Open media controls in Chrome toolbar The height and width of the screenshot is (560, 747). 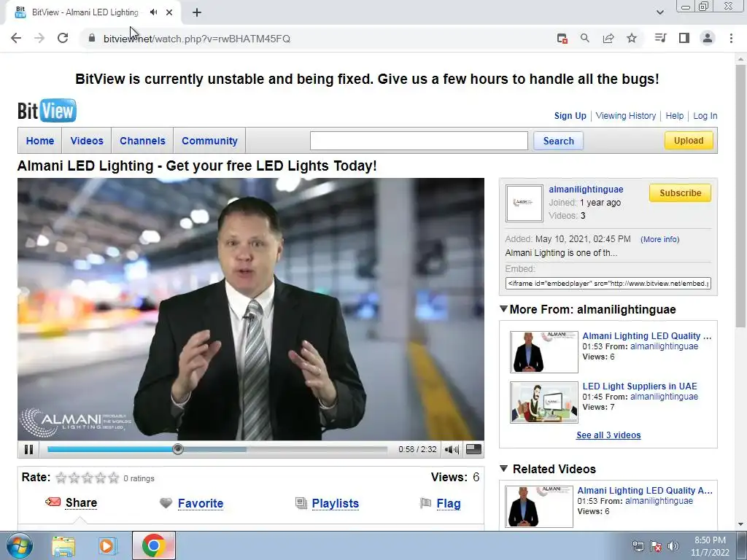[660, 38]
